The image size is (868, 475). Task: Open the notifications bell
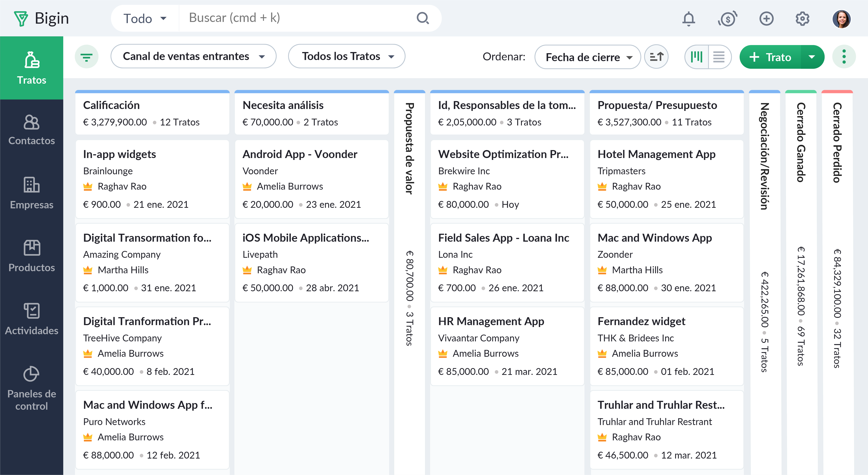pyautogui.click(x=688, y=19)
